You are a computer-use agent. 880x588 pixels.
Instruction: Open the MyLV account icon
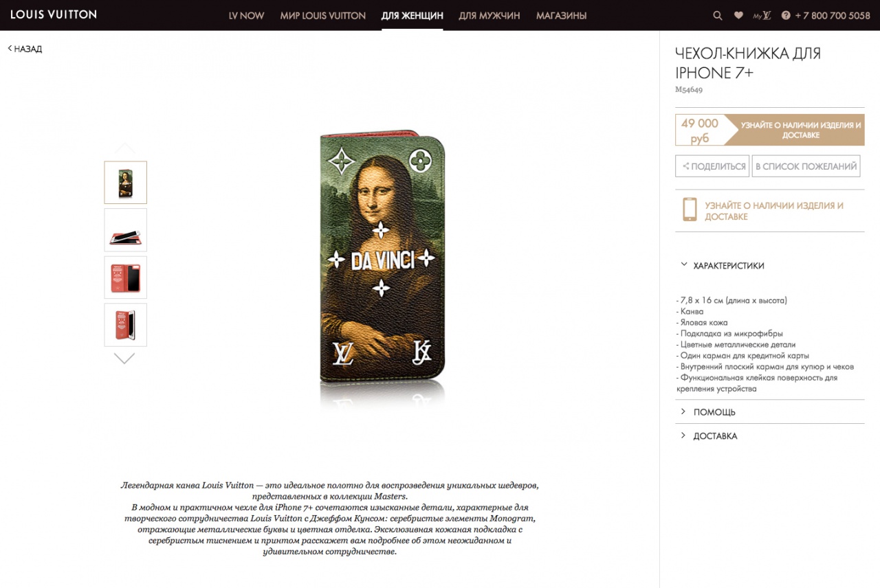click(762, 15)
